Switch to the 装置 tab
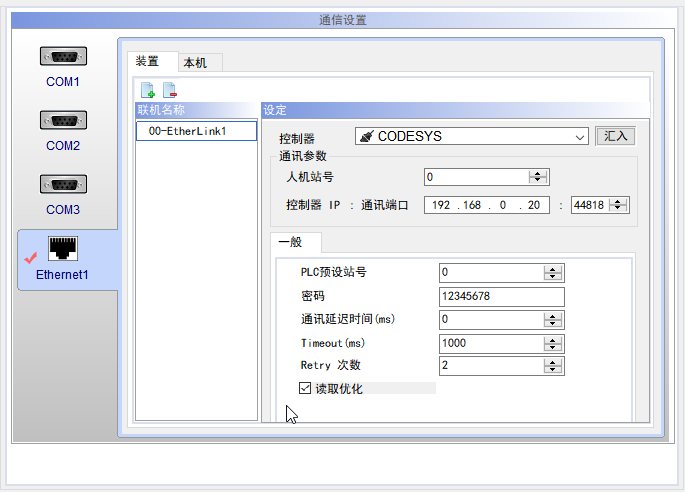This screenshot has height=492, width=685. coord(148,62)
